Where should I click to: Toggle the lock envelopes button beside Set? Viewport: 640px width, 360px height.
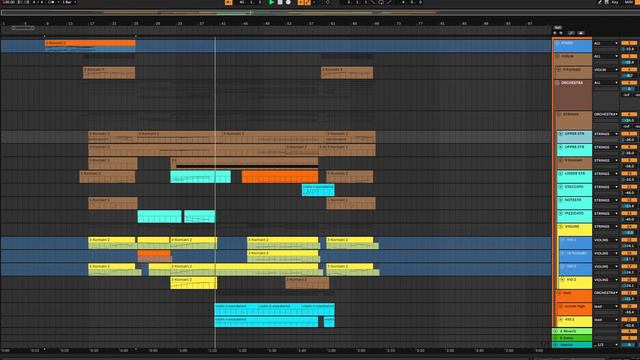coord(580,33)
